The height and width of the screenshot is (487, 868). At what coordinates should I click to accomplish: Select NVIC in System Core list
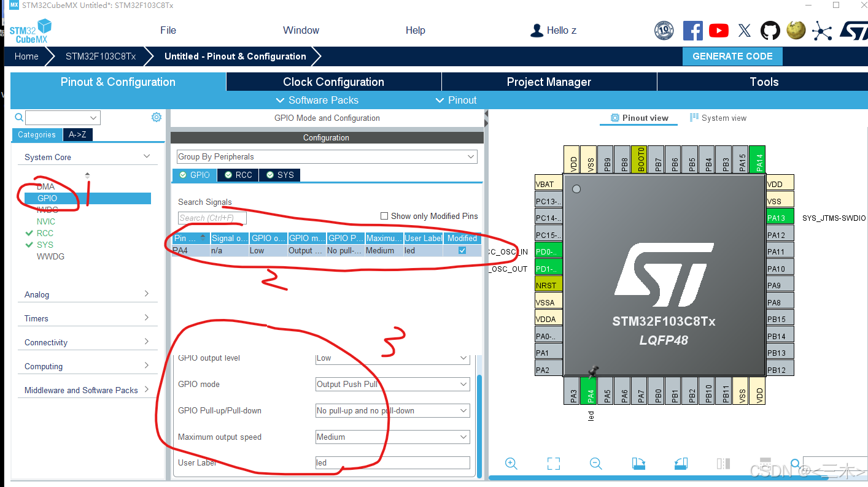coord(46,221)
